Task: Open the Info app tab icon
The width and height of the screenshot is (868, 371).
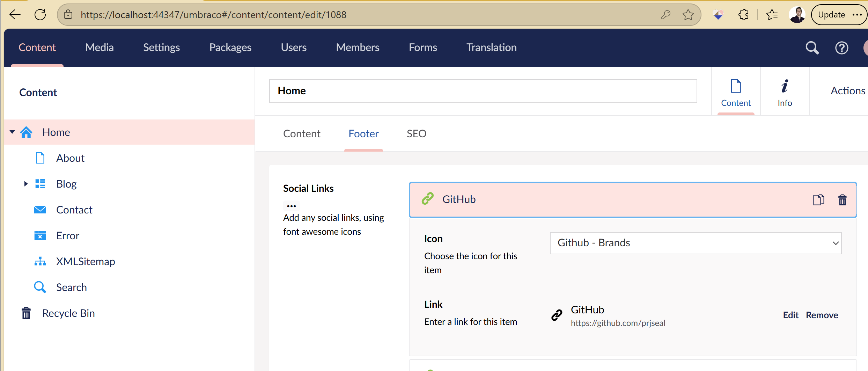Action: (785, 92)
